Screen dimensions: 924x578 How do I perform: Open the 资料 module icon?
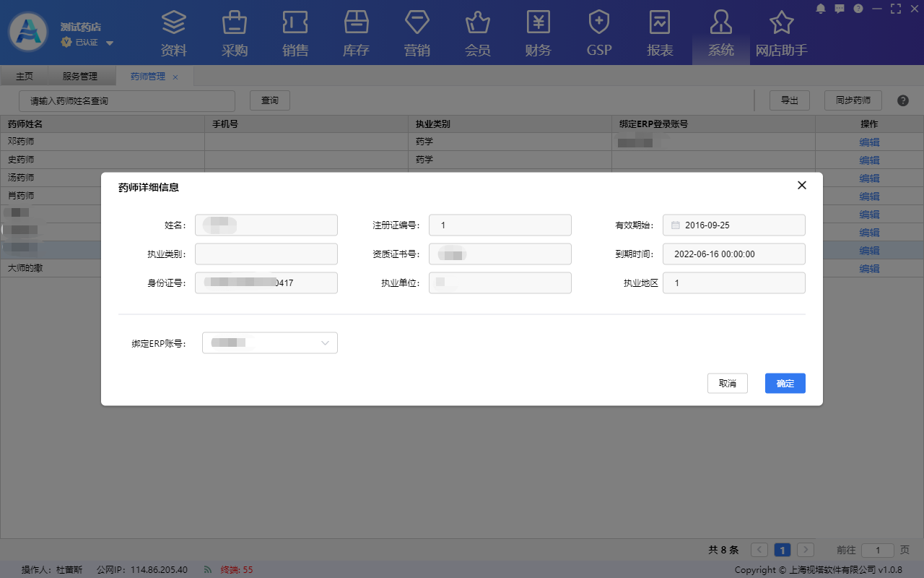(173, 33)
